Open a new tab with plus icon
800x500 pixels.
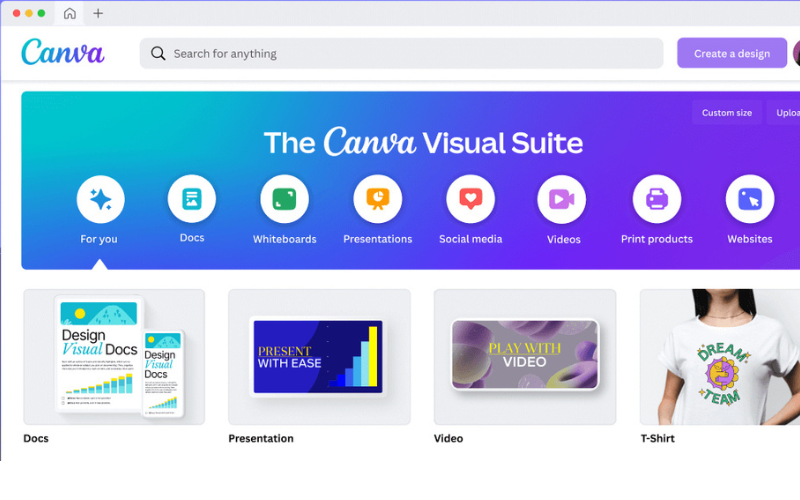[98, 13]
